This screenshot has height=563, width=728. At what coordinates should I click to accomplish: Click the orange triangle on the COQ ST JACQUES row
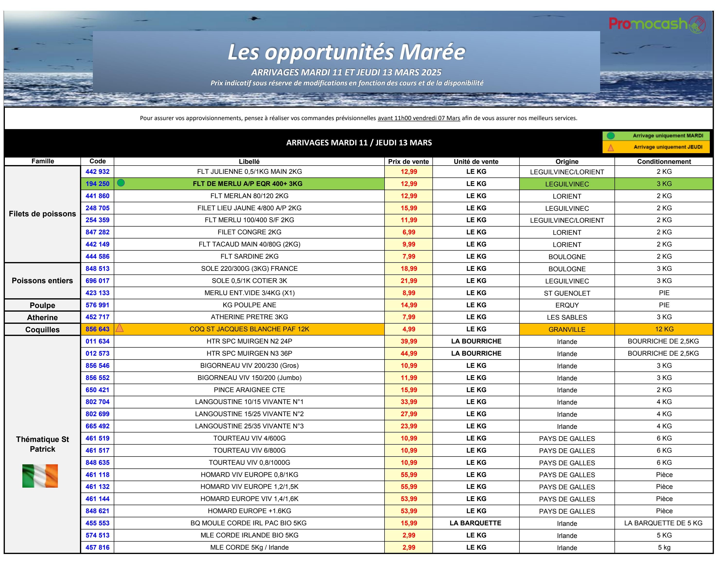(x=120, y=328)
